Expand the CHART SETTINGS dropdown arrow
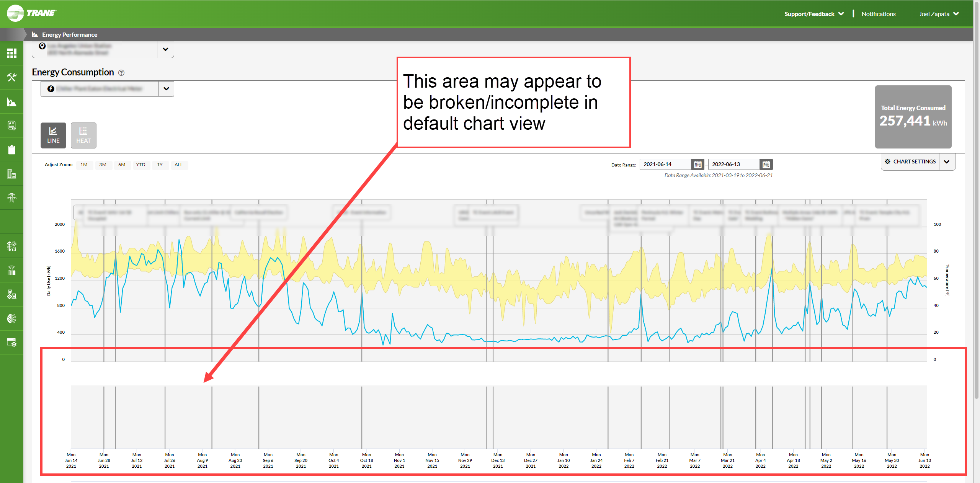This screenshot has height=483, width=980. pyautogui.click(x=947, y=162)
